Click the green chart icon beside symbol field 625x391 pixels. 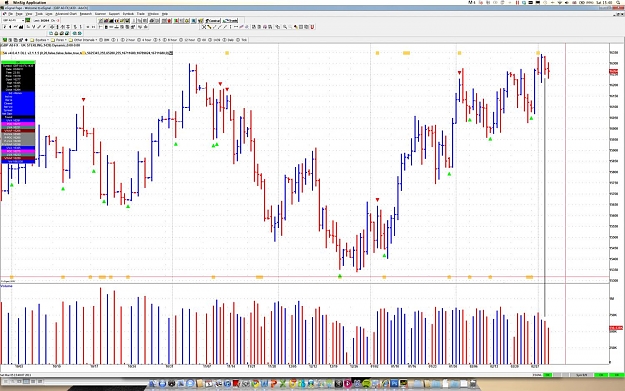[x=28, y=20]
